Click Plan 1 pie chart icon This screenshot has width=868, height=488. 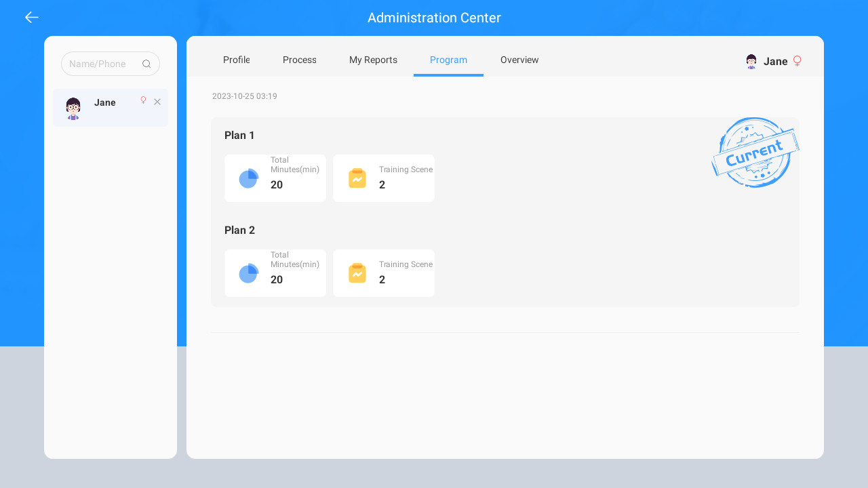(248, 178)
